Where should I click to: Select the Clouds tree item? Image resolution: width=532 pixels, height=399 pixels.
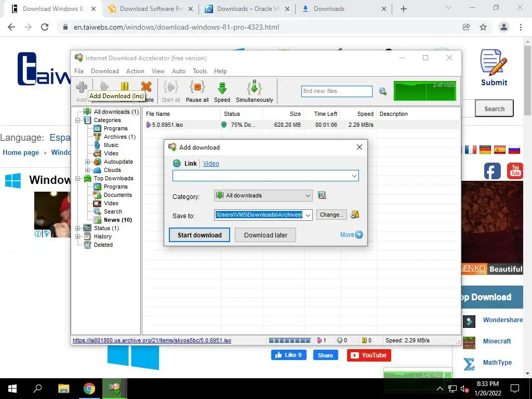tap(112, 170)
